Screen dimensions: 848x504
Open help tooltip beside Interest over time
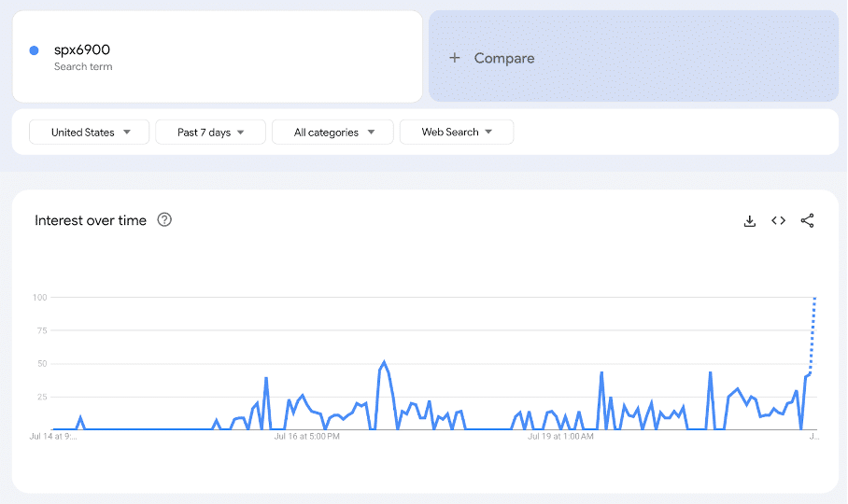[164, 220]
